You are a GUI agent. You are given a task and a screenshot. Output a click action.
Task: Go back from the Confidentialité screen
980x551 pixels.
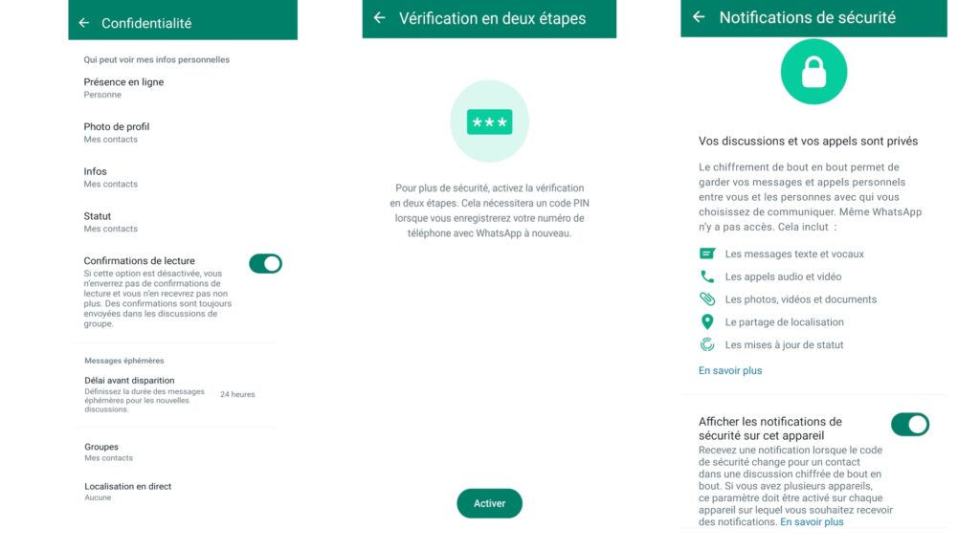point(84,23)
